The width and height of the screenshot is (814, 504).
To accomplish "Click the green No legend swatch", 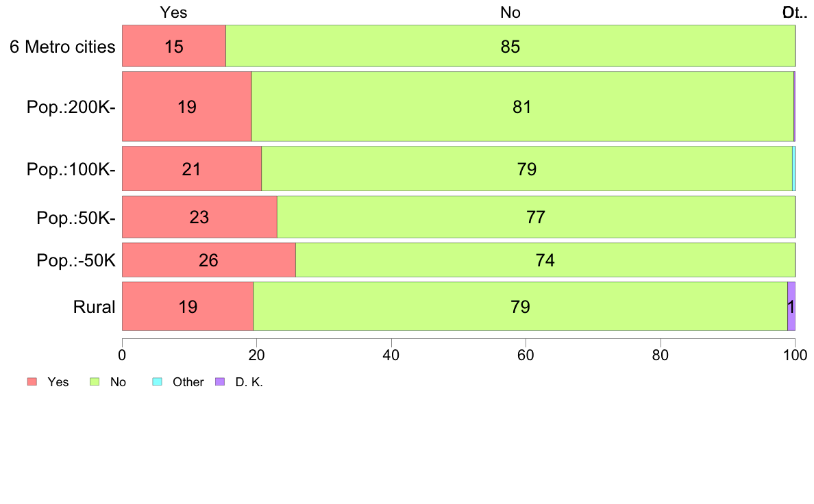I will 95,381.
